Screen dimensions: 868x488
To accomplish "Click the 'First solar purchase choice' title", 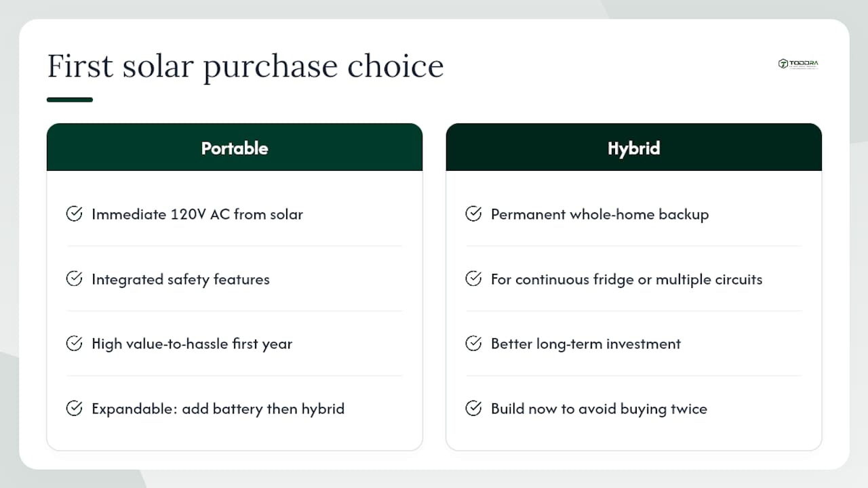I will 245,67.
